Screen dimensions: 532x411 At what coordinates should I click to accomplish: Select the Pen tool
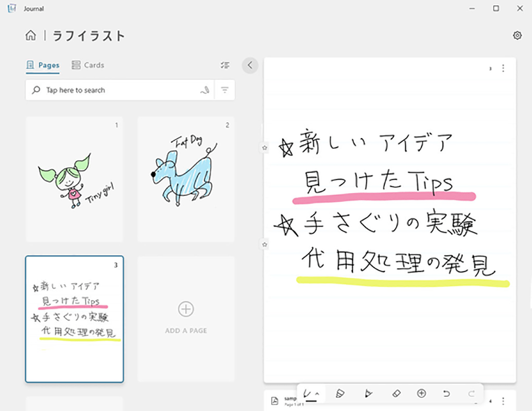click(307, 394)
